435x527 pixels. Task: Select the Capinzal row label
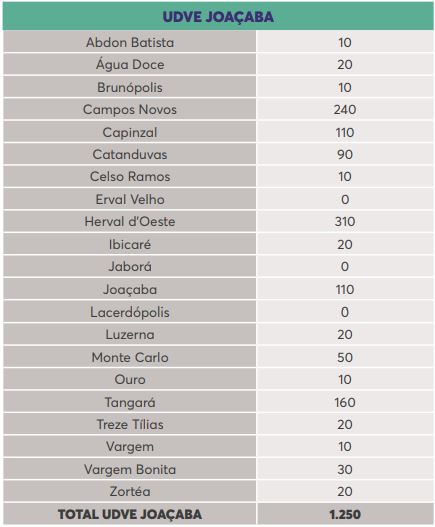tap(130, 132)
